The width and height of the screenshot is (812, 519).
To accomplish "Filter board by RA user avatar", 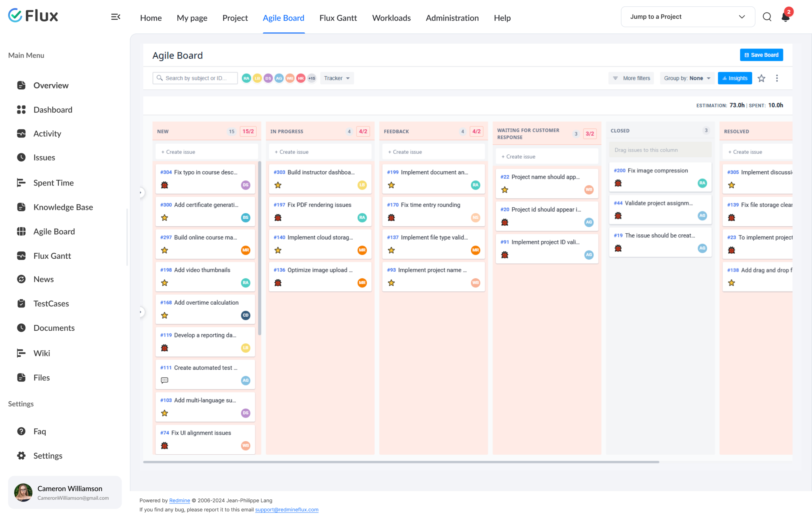I will (246, 78).
